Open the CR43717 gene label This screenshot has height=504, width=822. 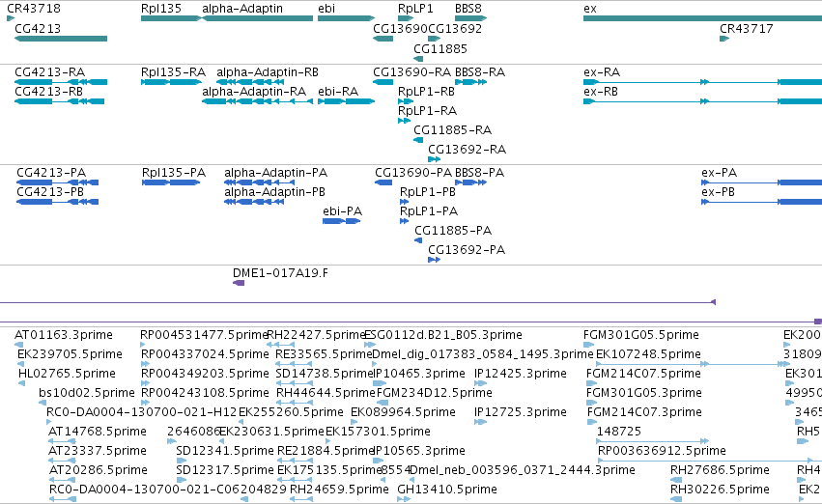(747, 28)
